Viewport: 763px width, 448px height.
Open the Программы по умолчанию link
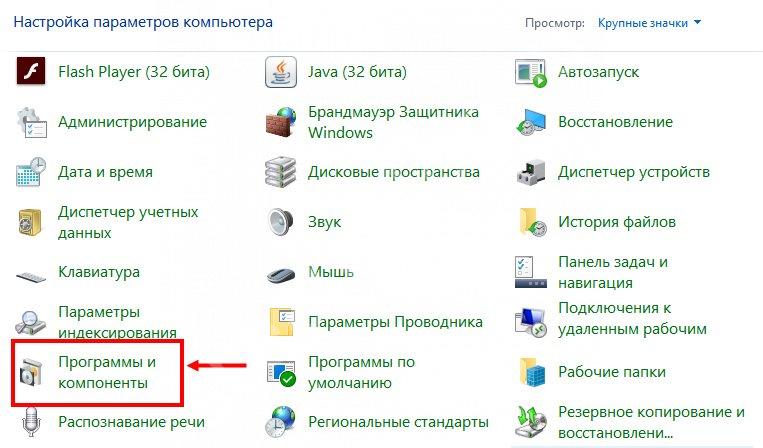coord(362,373)
